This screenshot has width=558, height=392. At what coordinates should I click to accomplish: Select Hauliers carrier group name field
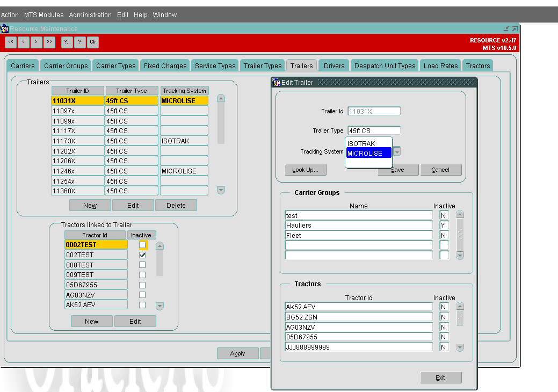[x=359, y=225]
